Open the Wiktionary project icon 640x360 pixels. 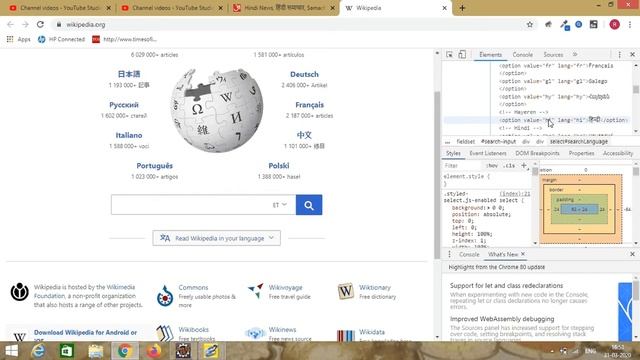(346, 291)
